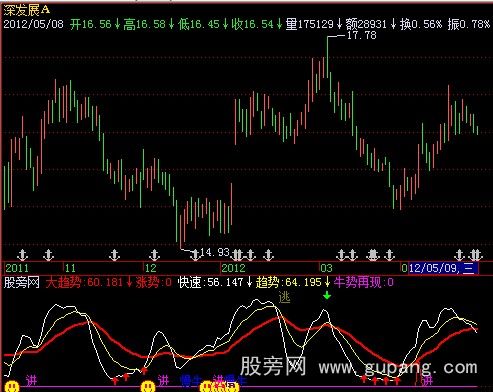
Task: Click the low price 低16.45
Action: [x=199, y=24]
